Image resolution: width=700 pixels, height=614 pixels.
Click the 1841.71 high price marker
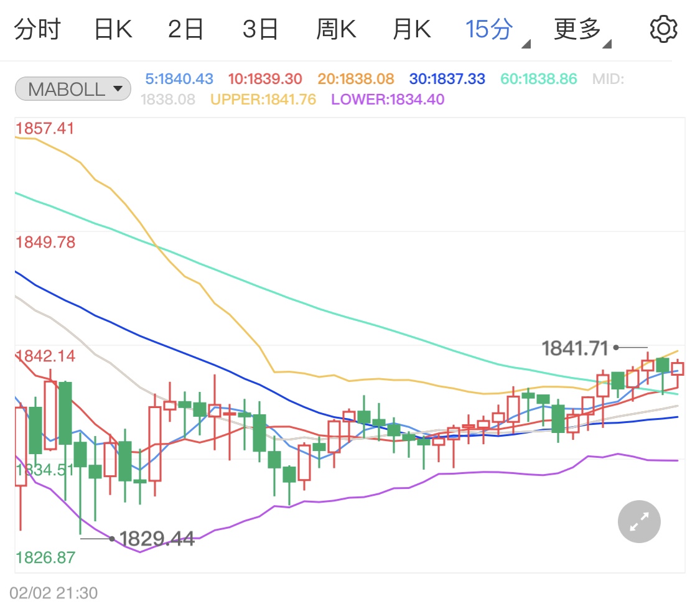(x=575, y=348)
